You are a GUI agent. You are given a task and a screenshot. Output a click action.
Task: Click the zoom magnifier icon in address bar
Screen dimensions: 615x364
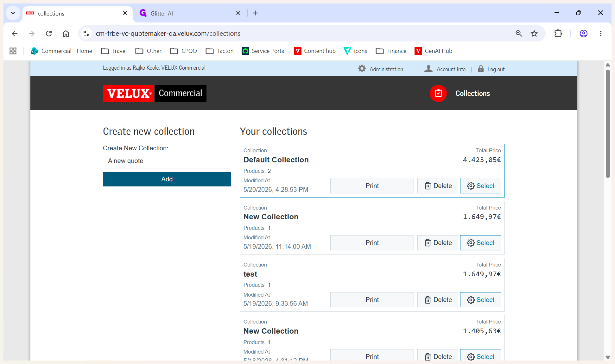(x=519, y=34)
